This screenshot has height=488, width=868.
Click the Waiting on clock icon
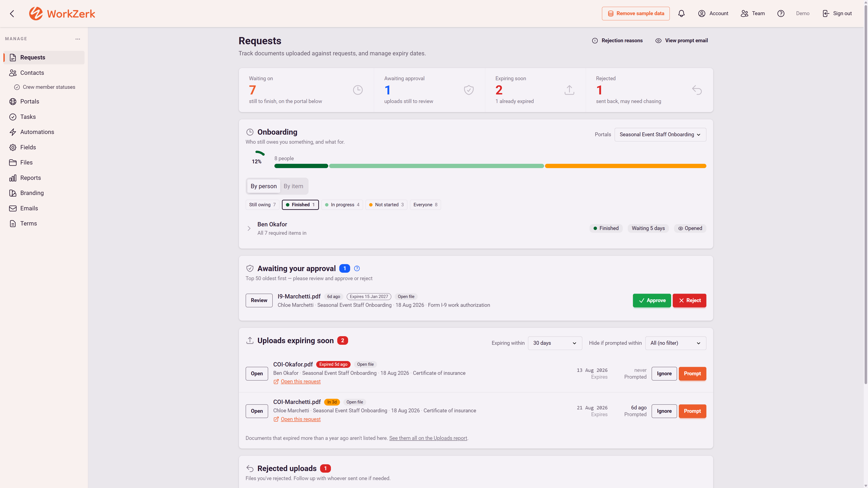pos(358,90)
